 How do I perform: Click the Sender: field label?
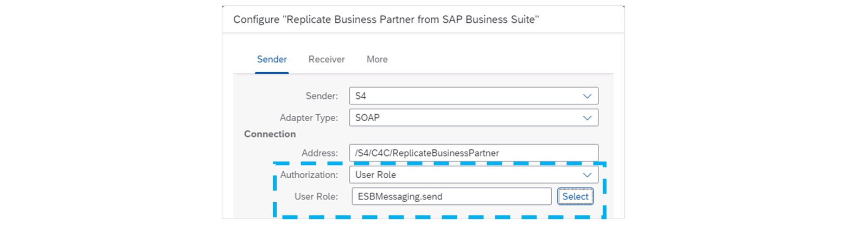click(322, 96)
